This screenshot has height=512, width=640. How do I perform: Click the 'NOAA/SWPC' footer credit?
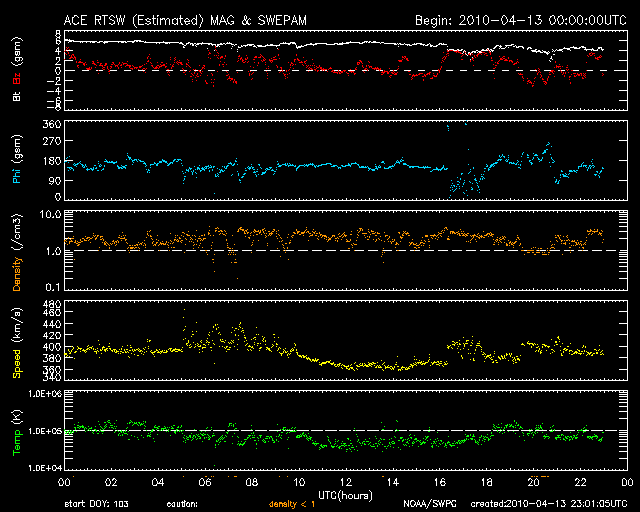click(430, 504)
